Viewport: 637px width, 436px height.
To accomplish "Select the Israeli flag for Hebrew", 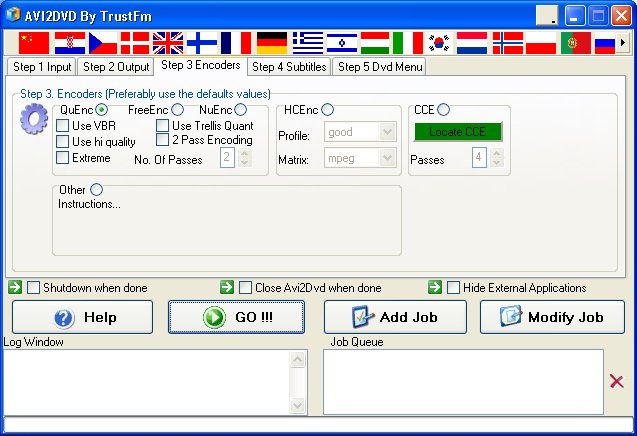I will (342, 43).
